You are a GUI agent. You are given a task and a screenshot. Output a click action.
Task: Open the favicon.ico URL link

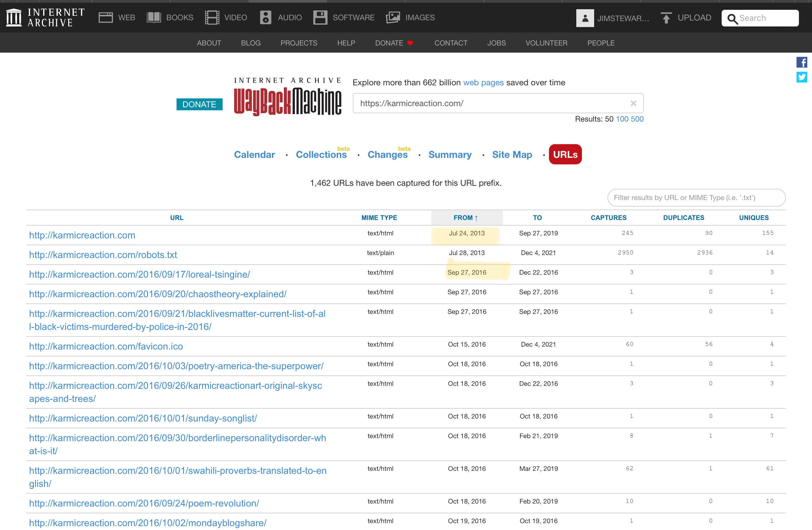click(106, 346)
